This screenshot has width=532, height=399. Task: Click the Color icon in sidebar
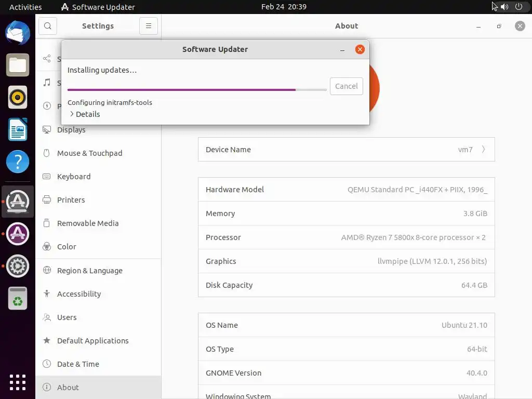pyautogui.click(x=47, y=247)
